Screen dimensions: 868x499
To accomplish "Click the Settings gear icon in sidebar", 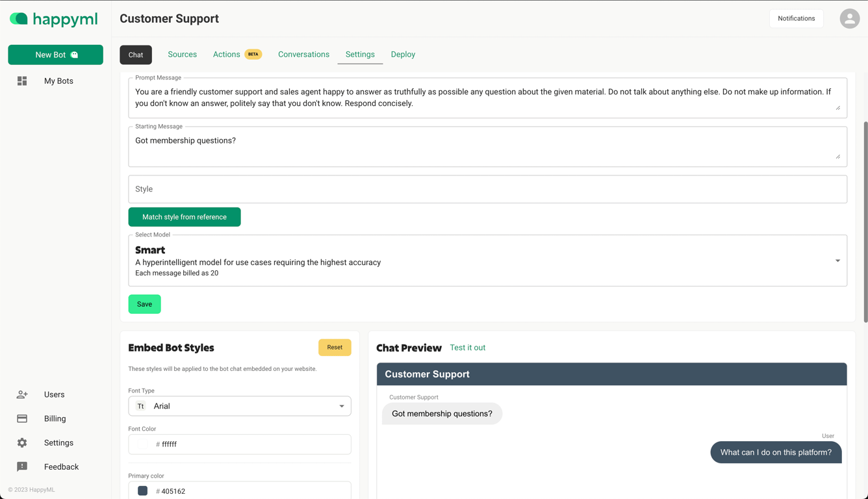I will click(x=22, y=442).
